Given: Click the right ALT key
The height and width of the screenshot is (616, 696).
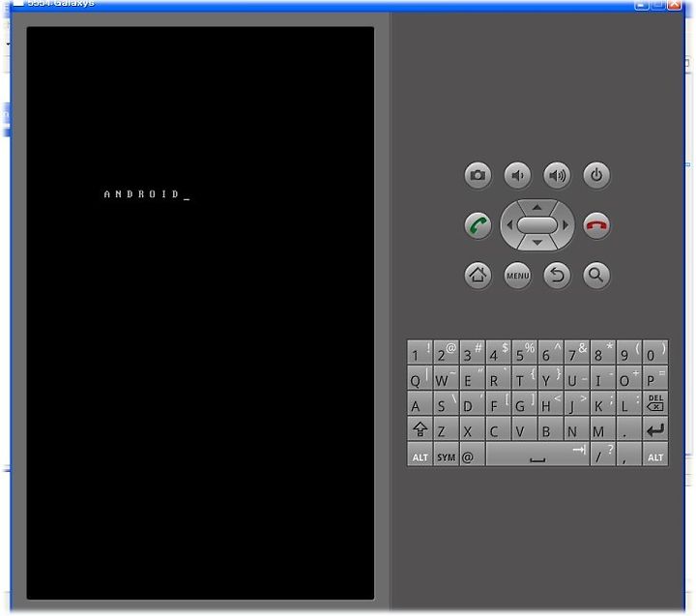Looking at the screenshot, I should (655, 454).
